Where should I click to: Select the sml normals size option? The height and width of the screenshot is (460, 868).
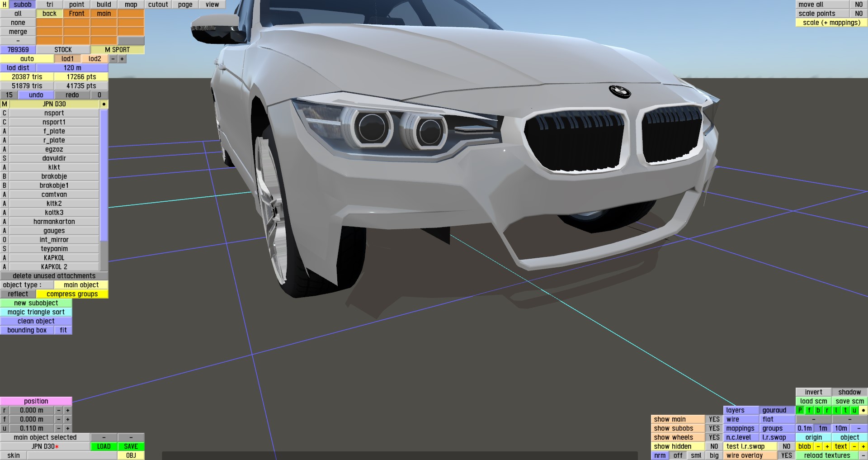click(696, 455)
